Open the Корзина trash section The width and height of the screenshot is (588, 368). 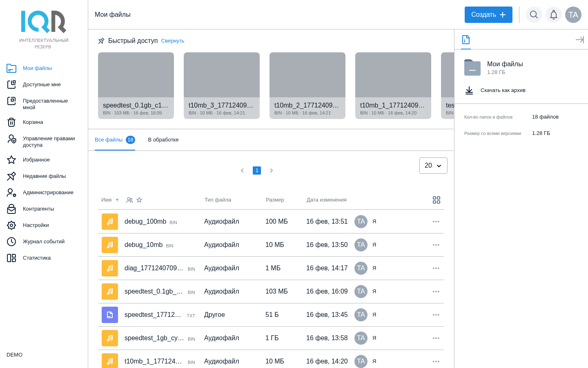pyautogui.click(x=33, y=122)
